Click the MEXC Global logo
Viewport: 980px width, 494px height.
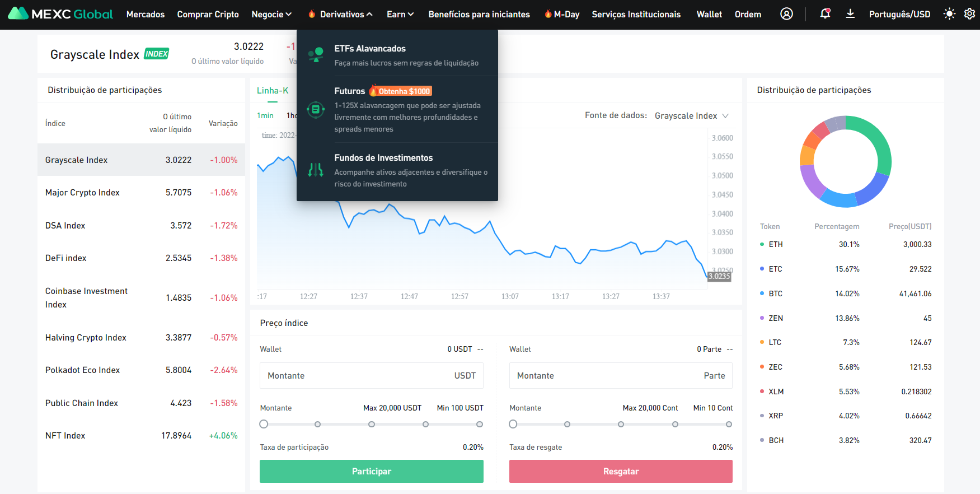point(60,14)
